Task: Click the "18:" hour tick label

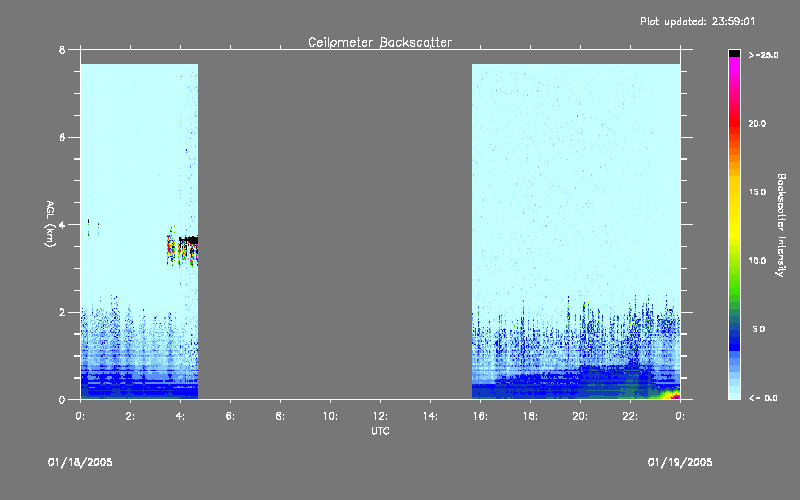Action: [530, 416]
